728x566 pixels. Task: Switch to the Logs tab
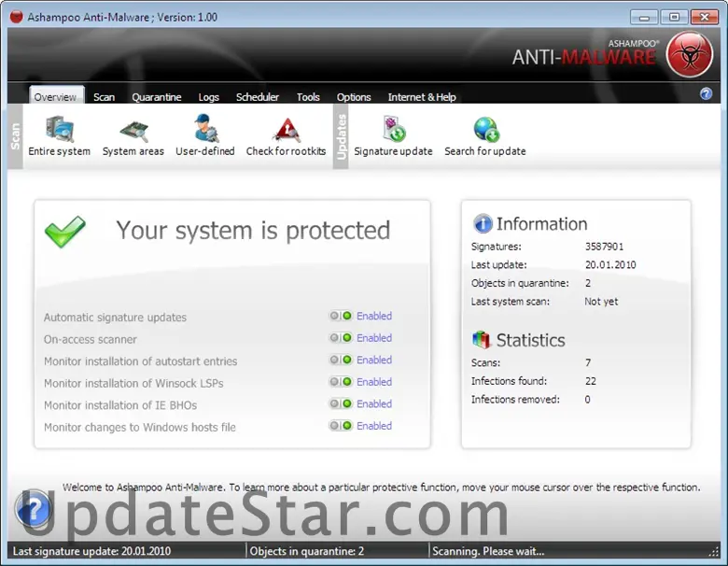point(208,96)
